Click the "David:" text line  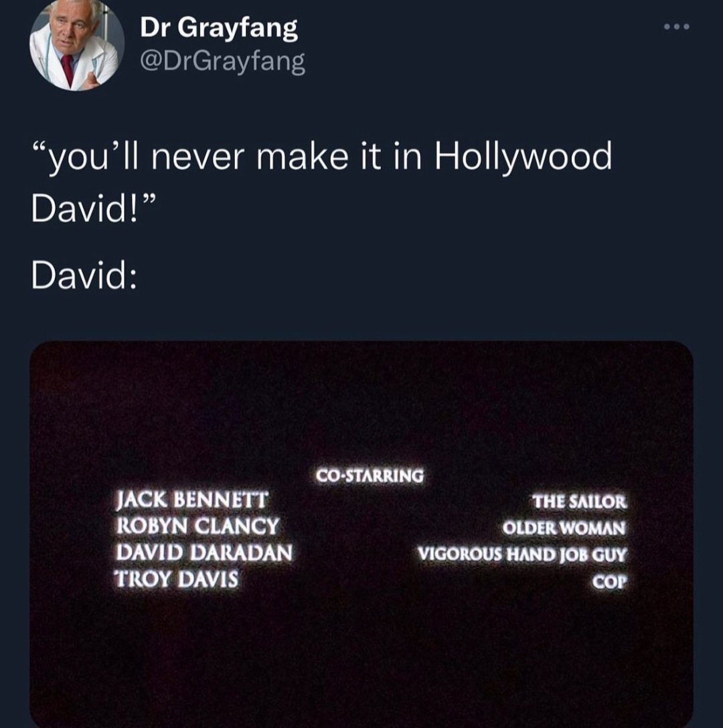pyautogui.click(x=84, y=275)
